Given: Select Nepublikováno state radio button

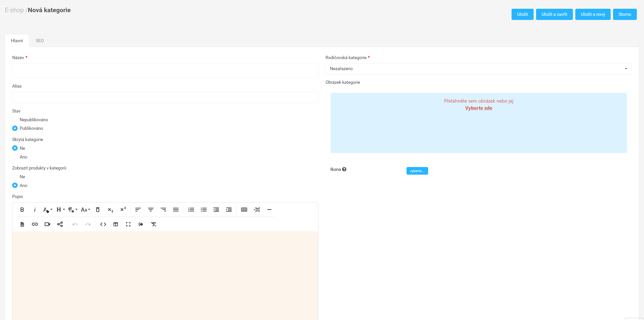Looking at the screenshot, I should pyautogui.click(x=15, y=120).
